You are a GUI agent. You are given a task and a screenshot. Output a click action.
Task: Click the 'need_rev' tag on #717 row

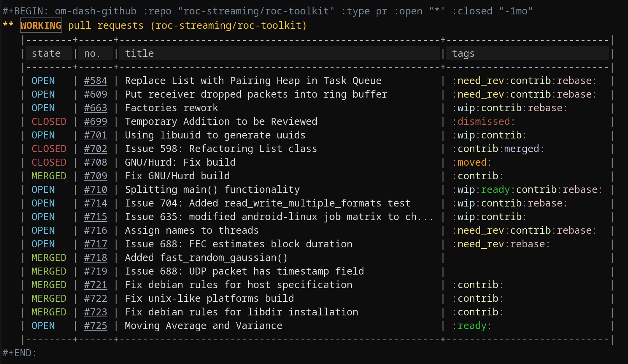pyautogui.click(x=481, y=244)
